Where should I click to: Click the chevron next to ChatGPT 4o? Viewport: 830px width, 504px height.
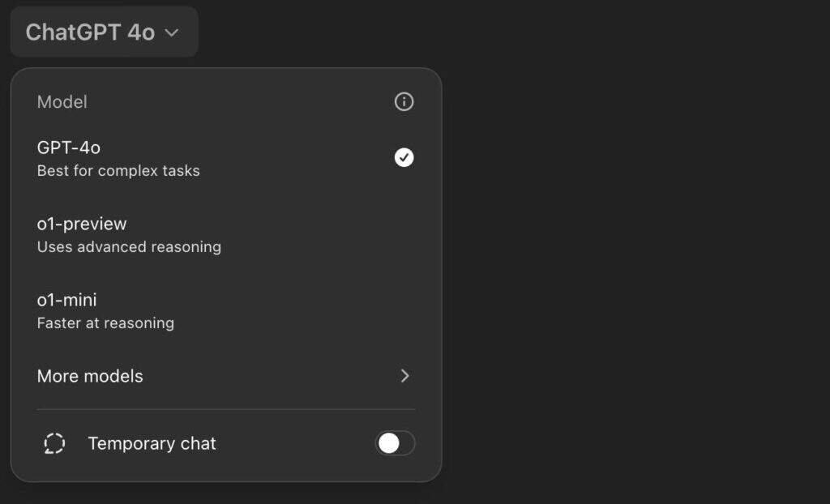coord(171,32)
